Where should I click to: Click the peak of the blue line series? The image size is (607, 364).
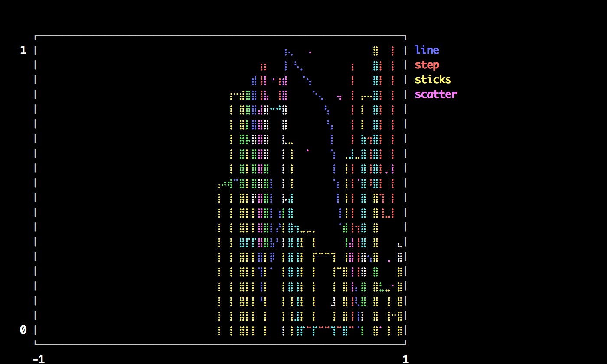click(x=286, y=52)
